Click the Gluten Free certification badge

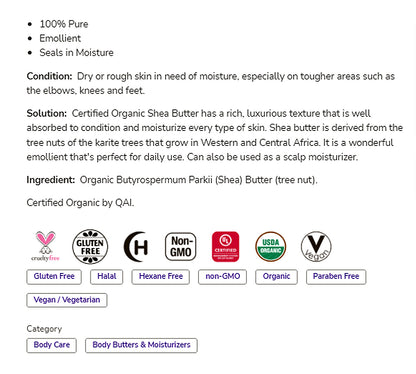(x=90, y=247)
